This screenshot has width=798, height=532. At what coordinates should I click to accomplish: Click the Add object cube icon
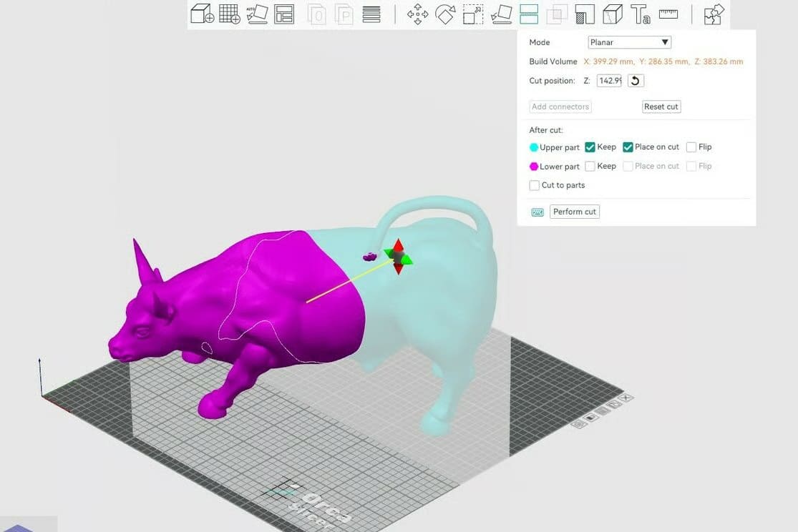[202, 14]
